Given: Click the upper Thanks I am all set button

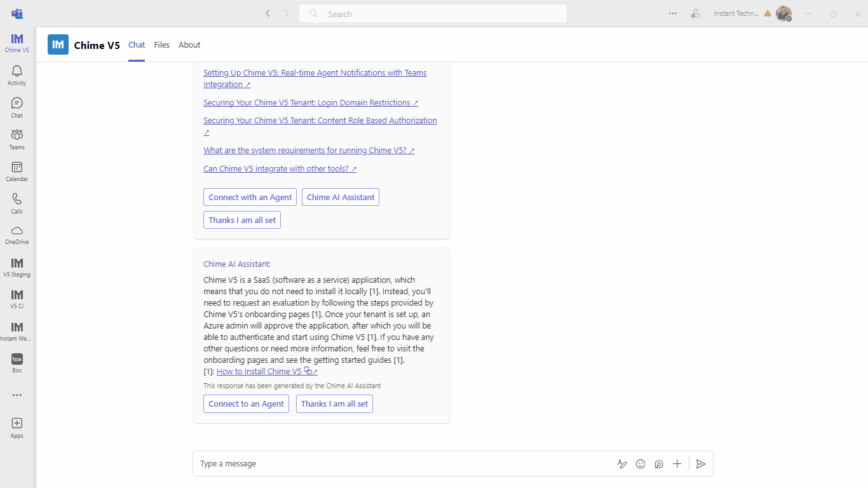Looking at the screenshot, I should (242, 220).
